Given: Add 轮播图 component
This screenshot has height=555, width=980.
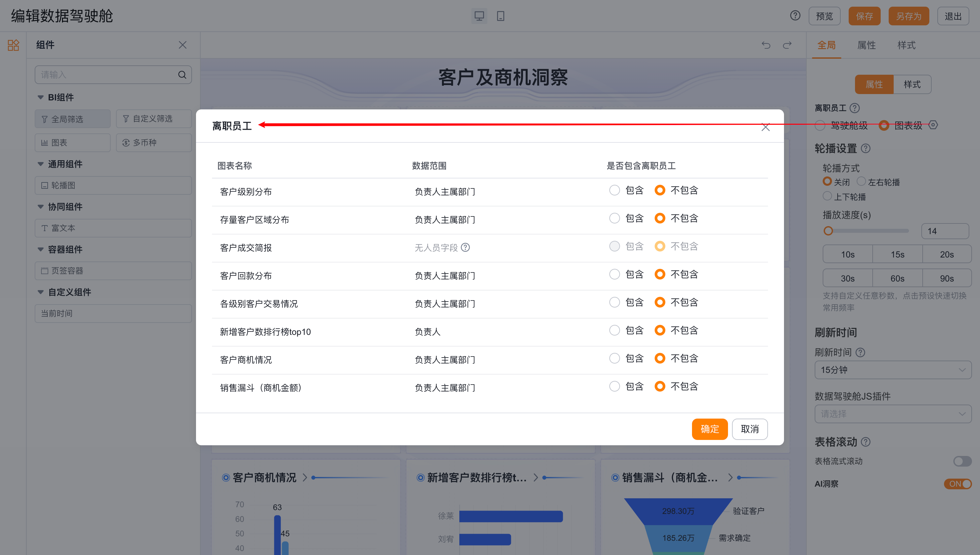Looking at the screenshot, I should (113, 185).
